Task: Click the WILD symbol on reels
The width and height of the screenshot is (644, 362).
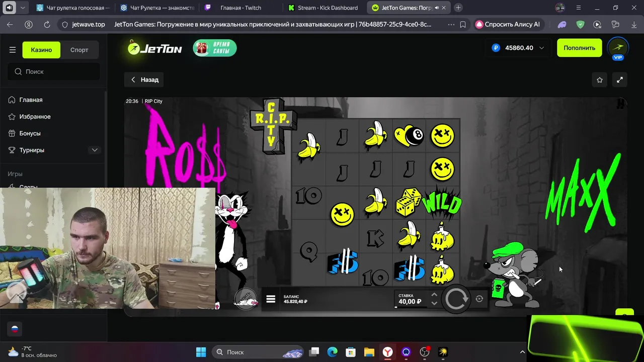Action: (x=442, y=203)
